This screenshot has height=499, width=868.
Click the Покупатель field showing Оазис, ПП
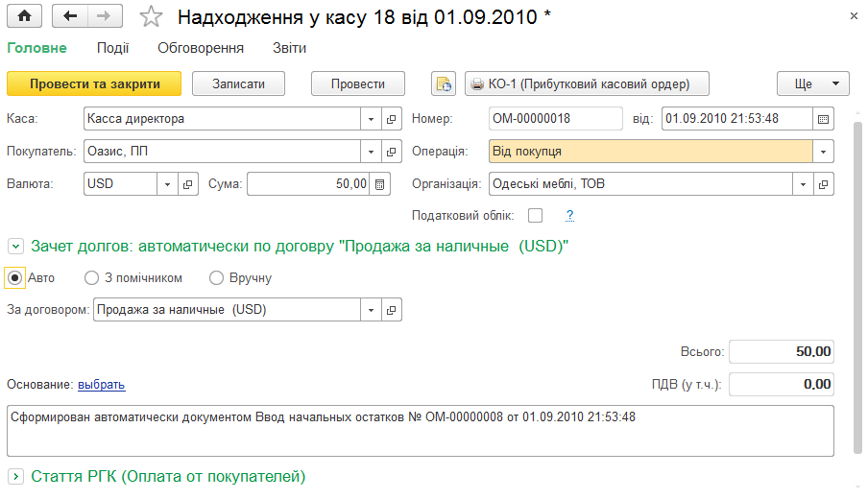pos(222,152)
